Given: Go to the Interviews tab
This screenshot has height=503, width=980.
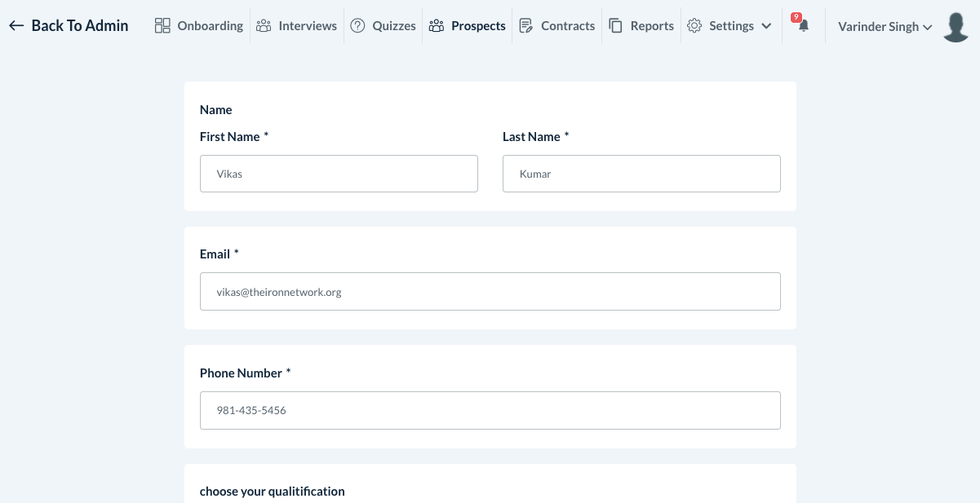Looking at the screenshot, I should pos(308,26).
